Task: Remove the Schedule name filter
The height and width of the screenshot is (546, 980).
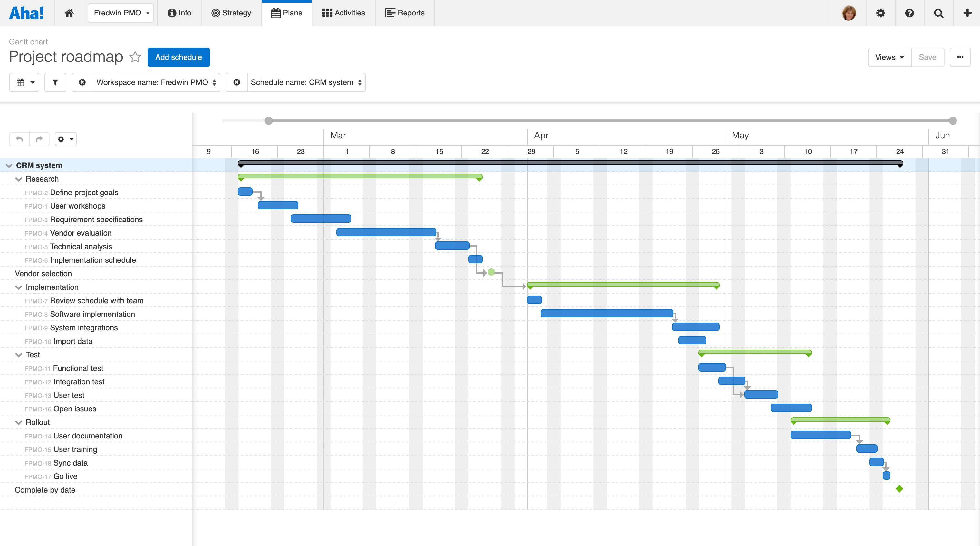Action: tap(237, 82)
